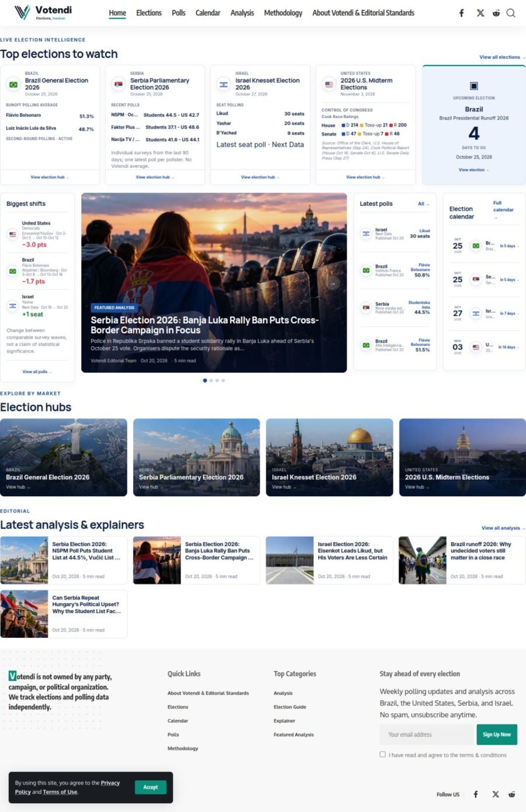Click the search magnifier icon
Viewport: 526px width, 812px height.
coord(511,13)
